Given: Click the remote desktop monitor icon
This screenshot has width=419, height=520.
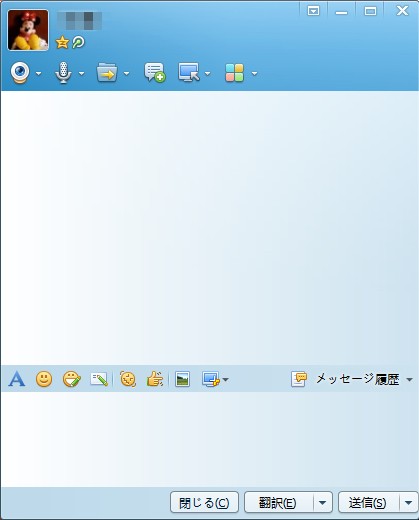Looking at the screenshot, I should (x=189, y=72).
